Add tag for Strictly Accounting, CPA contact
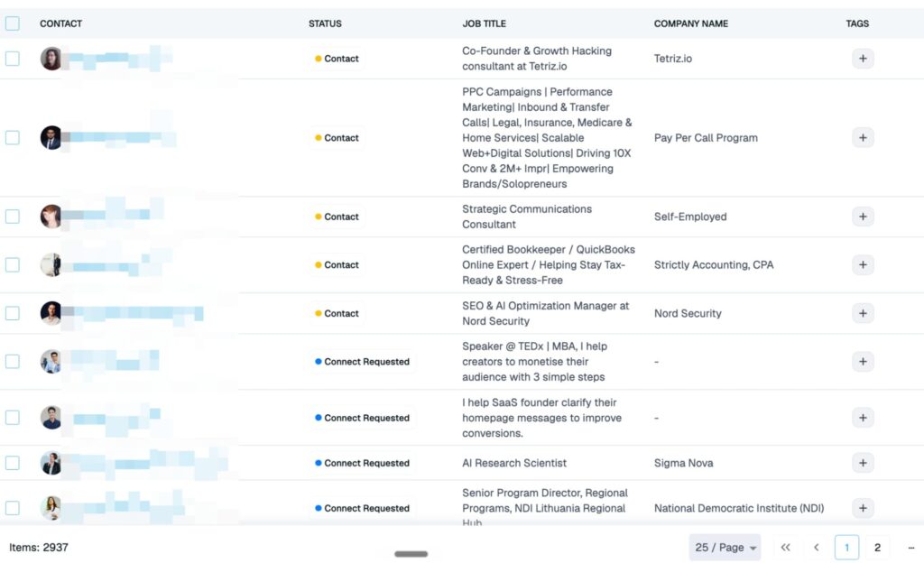This screenshot has height=563, width=924. [x=863, y=264]
